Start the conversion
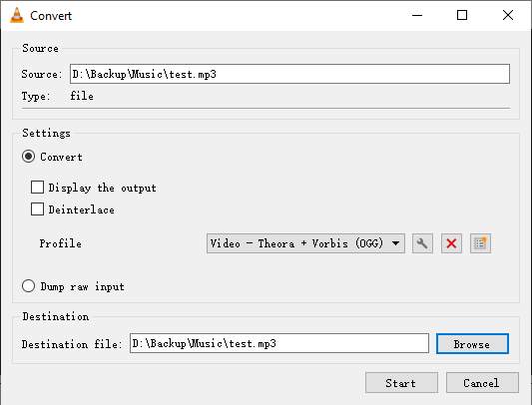The image size is (532, 405). point(401,383)
